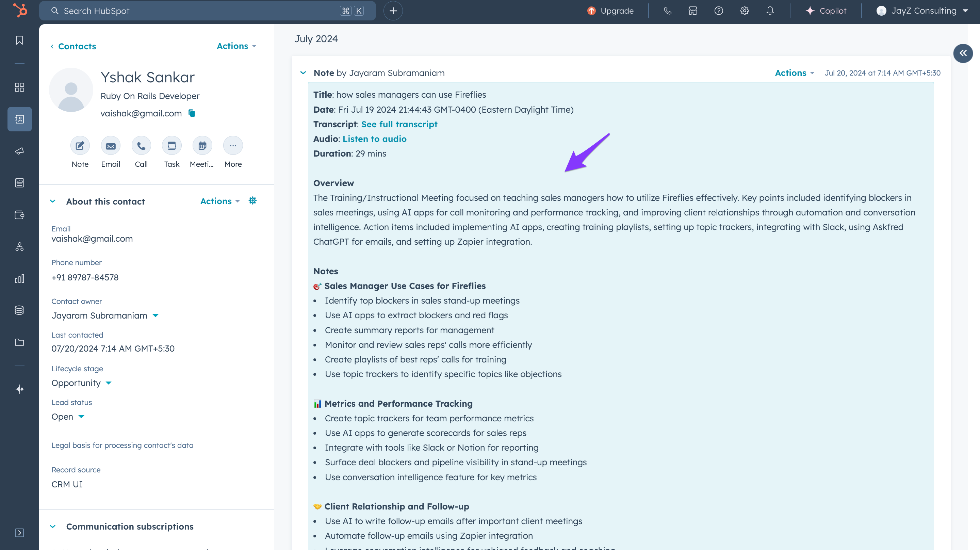
Task: Click the Email value under About this contact
Action: point(92,239)
